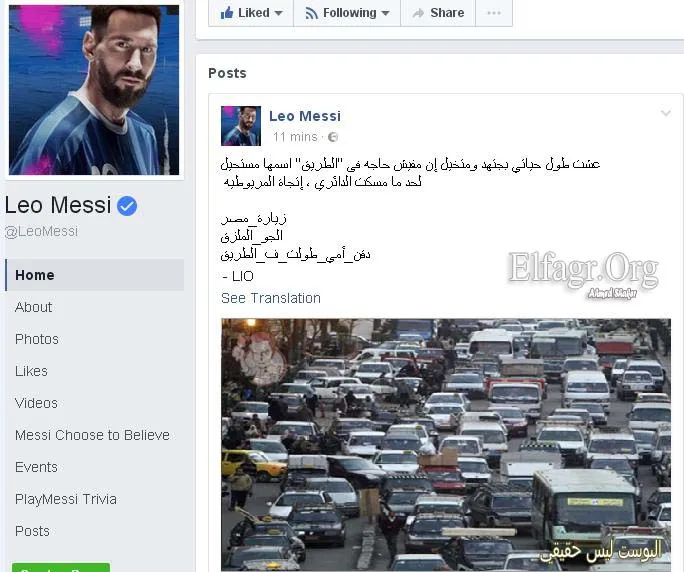Open the Videos section

tap(36, 403)
